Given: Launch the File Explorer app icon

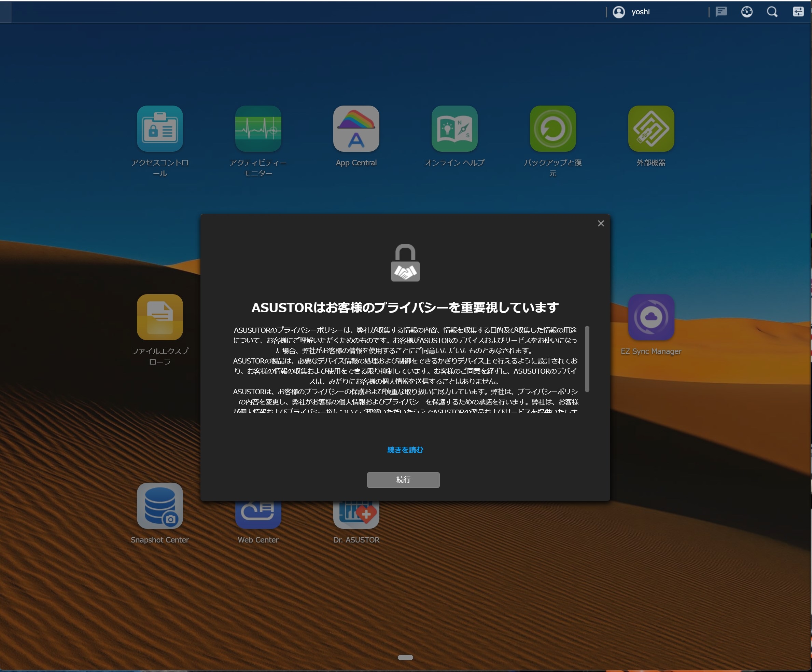Looking at the screenshot, I should pyautogui.click(x=160, y=317).
